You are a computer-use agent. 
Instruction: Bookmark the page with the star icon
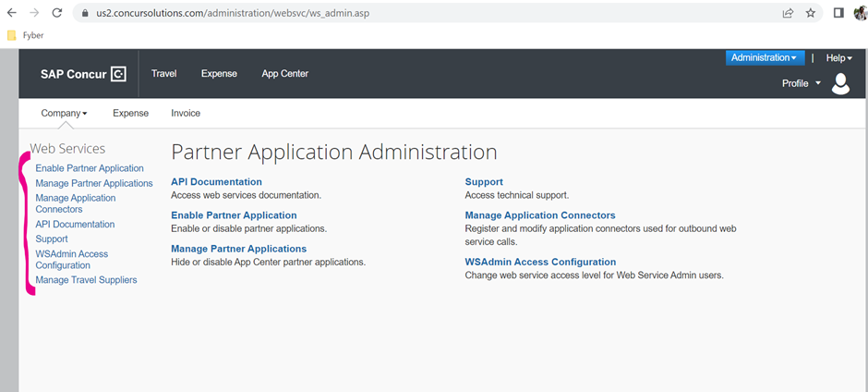pyautogui.click(x=811, y=13)
